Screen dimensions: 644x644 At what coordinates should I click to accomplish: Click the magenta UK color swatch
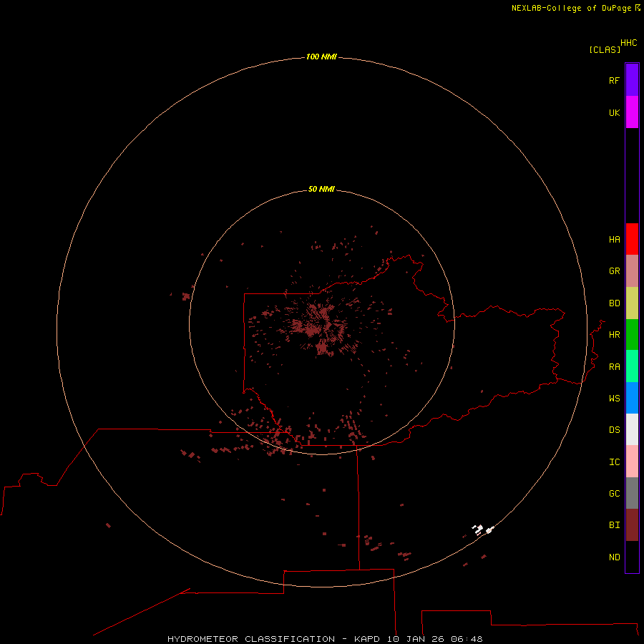coord(632,112)
